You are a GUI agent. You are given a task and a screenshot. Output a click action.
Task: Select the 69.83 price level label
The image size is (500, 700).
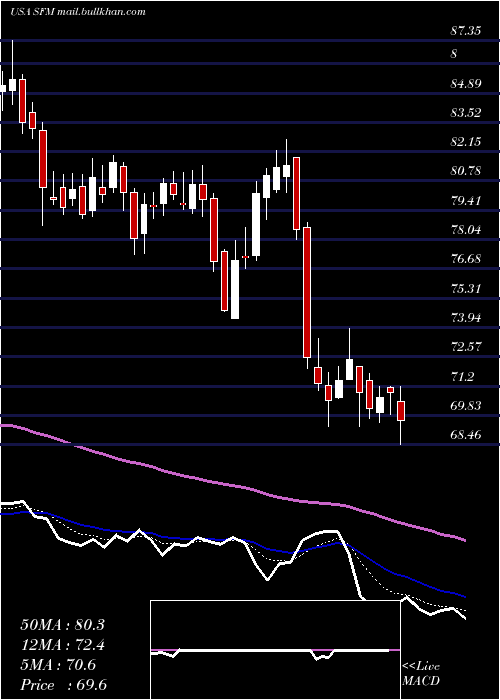point(466,406)
